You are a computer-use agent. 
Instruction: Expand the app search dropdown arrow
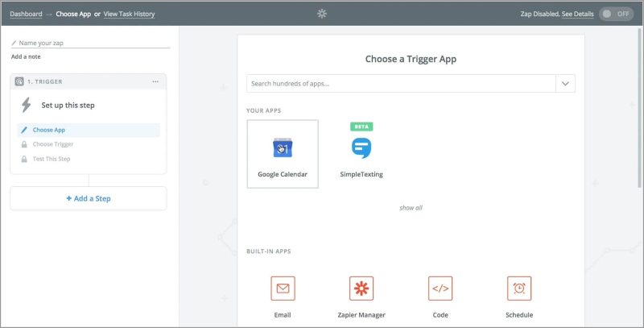pos(565,84)
